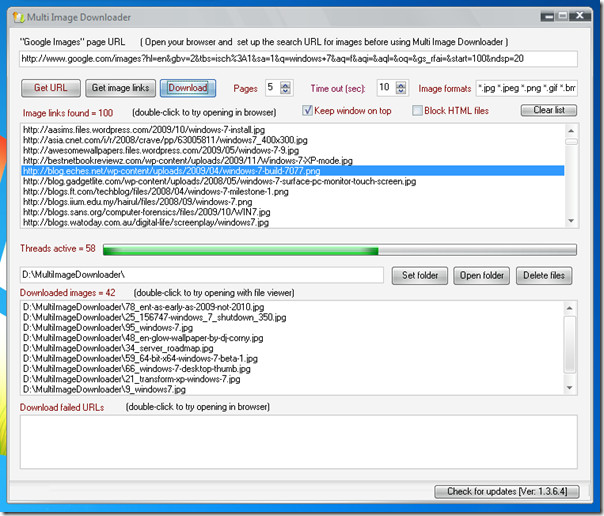
Task: Start downloading with the Download button
Action: (x=187, y=88)
